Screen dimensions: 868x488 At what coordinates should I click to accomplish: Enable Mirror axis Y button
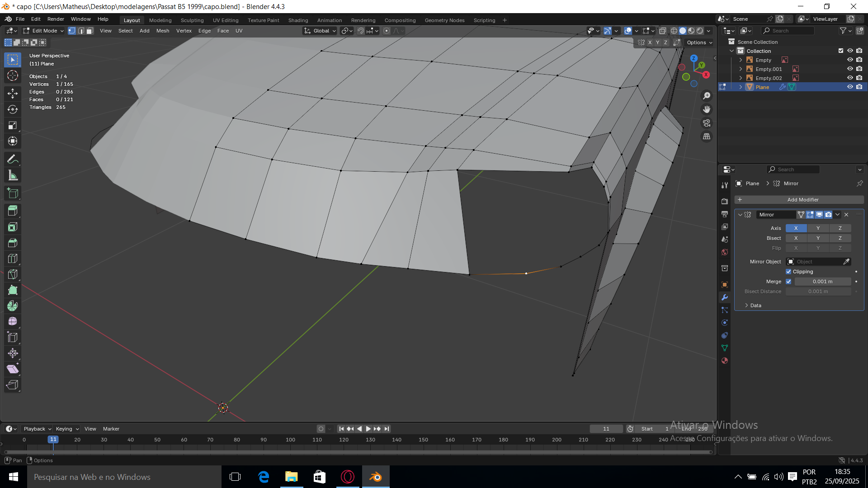coord(818,228)
